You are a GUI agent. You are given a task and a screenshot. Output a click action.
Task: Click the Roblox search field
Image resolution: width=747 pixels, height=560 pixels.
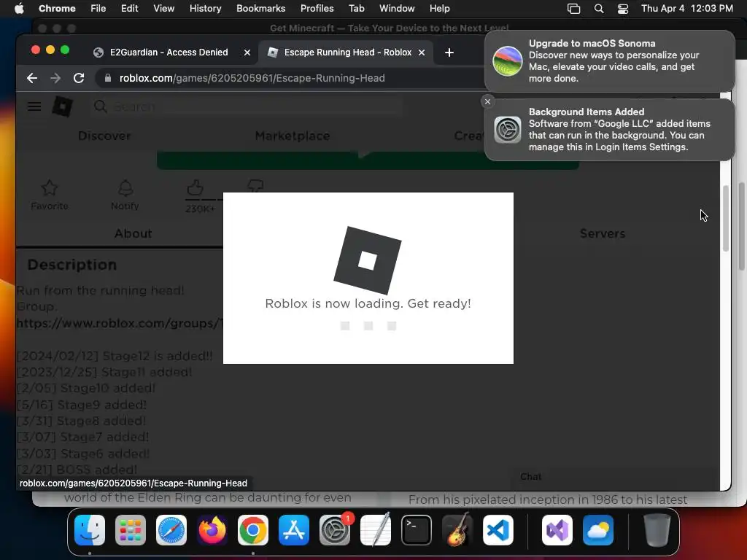click(x=248, y=106)
